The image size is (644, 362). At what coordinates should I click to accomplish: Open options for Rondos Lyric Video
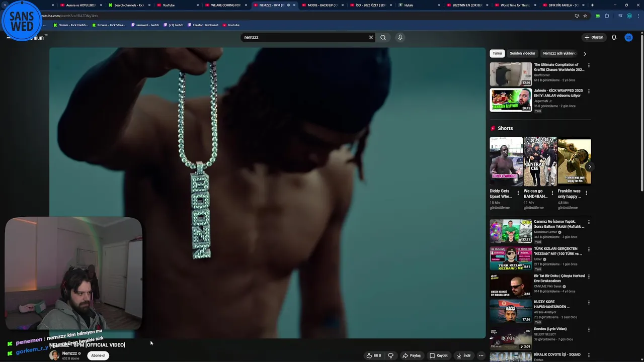click(589, 330)
